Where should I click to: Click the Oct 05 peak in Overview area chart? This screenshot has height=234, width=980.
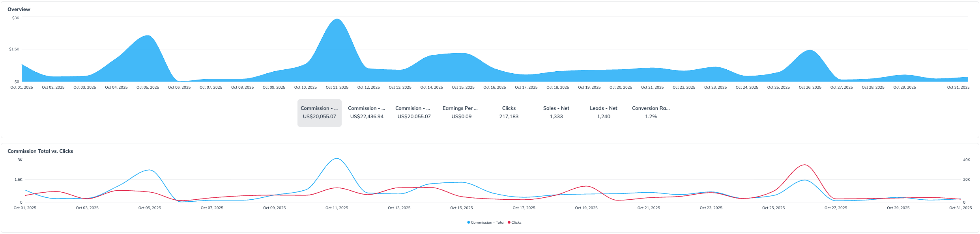point(148,36)
